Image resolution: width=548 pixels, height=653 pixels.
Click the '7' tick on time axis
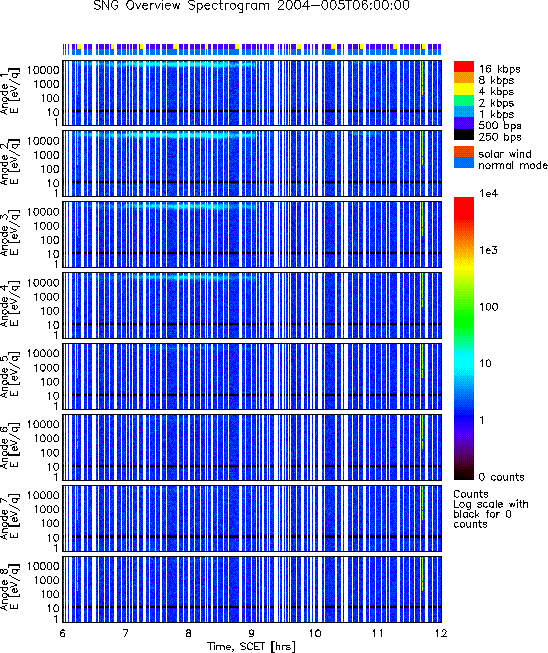tap(125, 633)
